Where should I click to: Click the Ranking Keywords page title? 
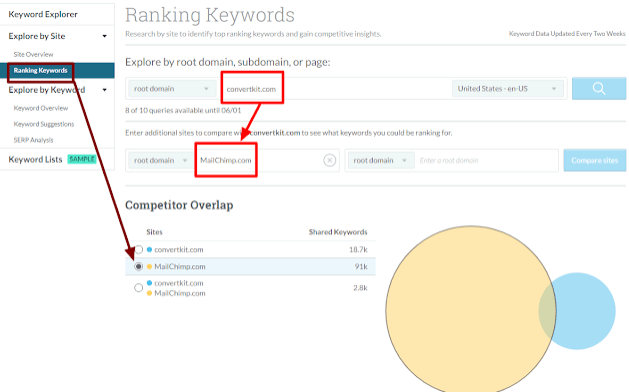[x=210, y=15]
